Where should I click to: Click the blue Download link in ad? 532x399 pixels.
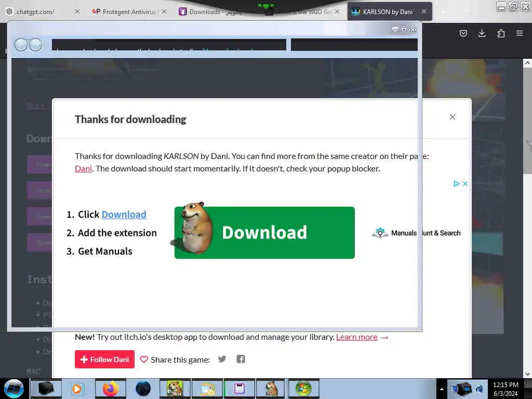click(x=124, y=215)
